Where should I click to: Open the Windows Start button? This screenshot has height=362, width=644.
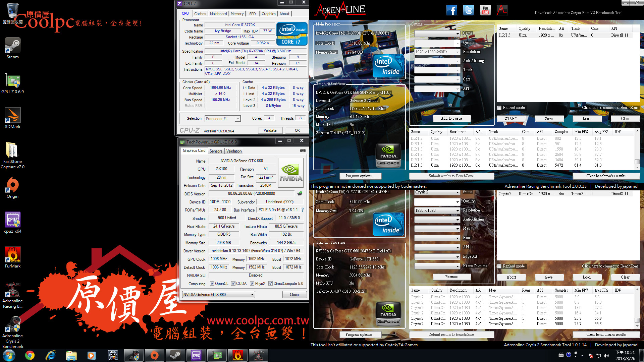(9, 355)
